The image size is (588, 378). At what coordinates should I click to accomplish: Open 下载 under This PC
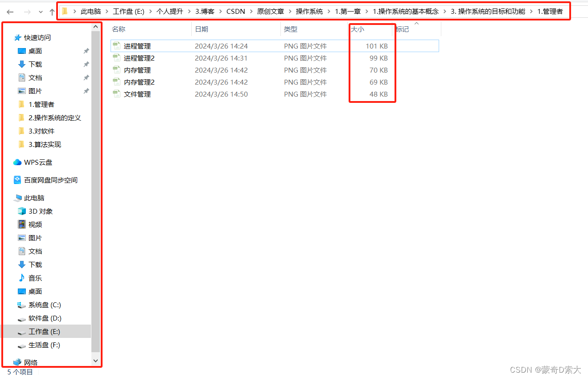[35, 265]
